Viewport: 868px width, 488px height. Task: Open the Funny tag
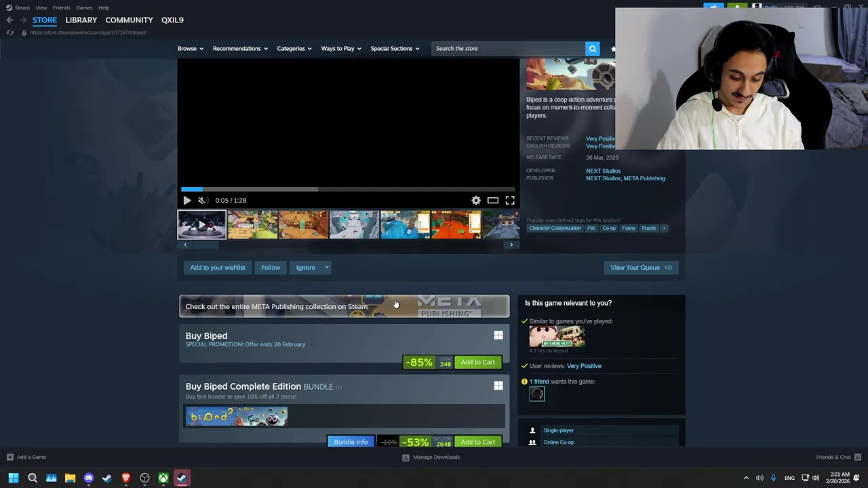pos(629,228)
